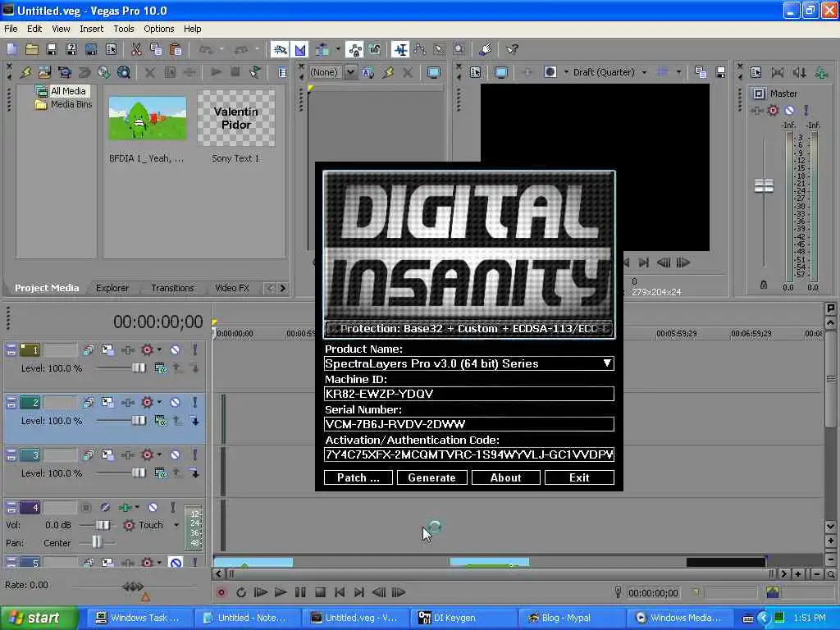This screenshot has width=840, height=630.
Task: Click the Serial Number field
Action: (468, 424)
